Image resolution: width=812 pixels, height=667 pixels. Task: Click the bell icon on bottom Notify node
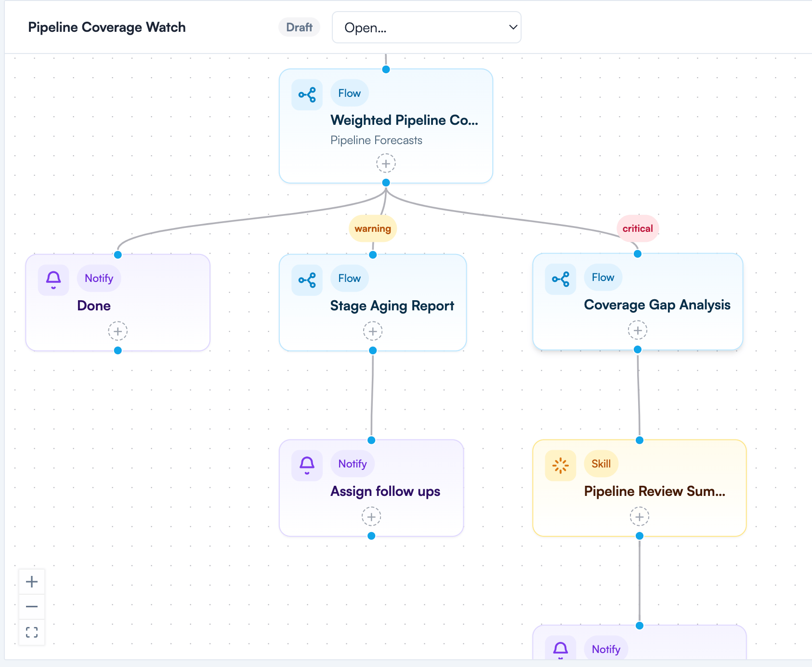tap(561, 648)
